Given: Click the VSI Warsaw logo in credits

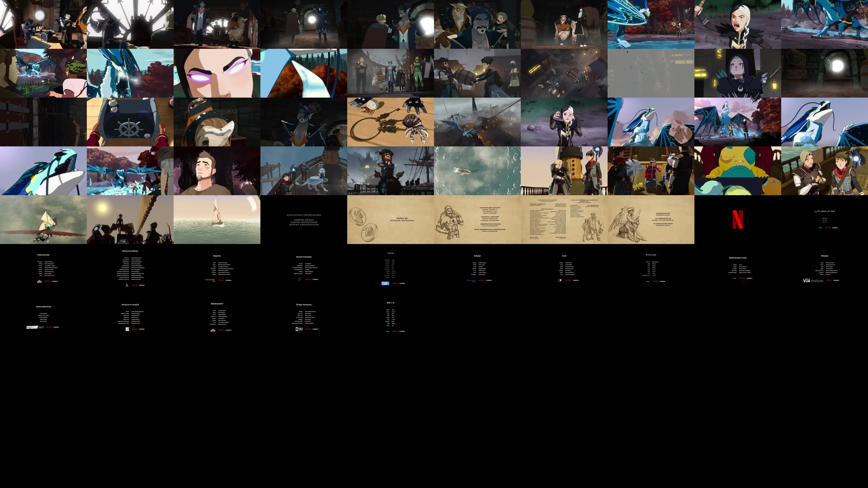Looking at the screenshot, I should click(813, 281).
